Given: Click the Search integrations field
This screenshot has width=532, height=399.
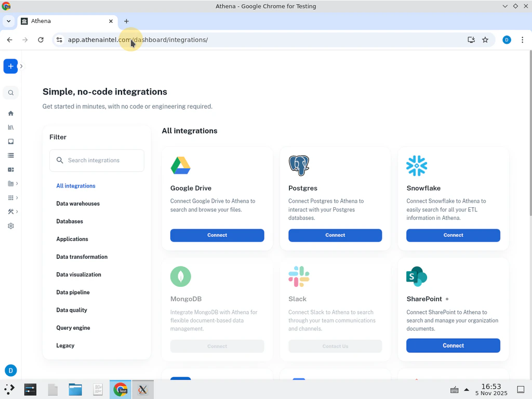Looking at the screenshot, I should point(97,160).
